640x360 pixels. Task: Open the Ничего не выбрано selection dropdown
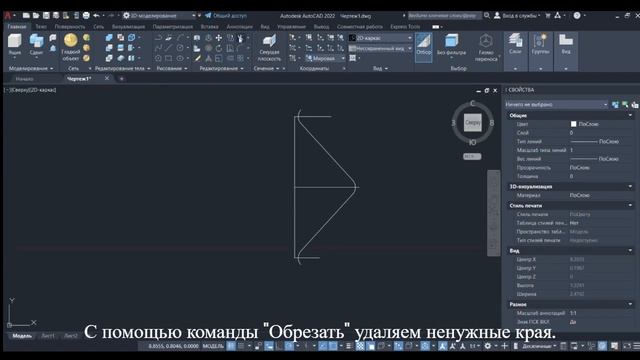point(556,104)
